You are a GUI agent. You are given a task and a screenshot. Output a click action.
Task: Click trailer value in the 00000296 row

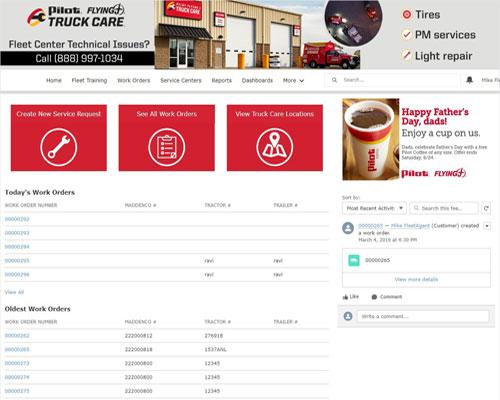tap(278, 275)
